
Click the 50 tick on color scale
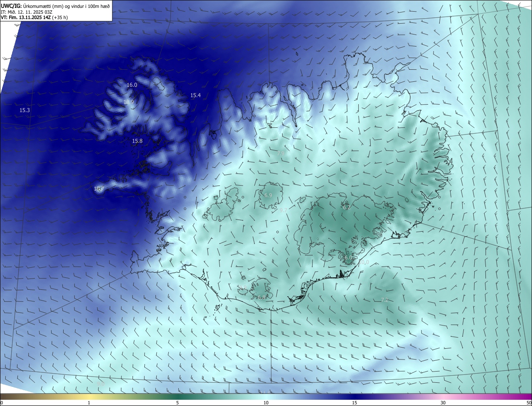[529, 403]
